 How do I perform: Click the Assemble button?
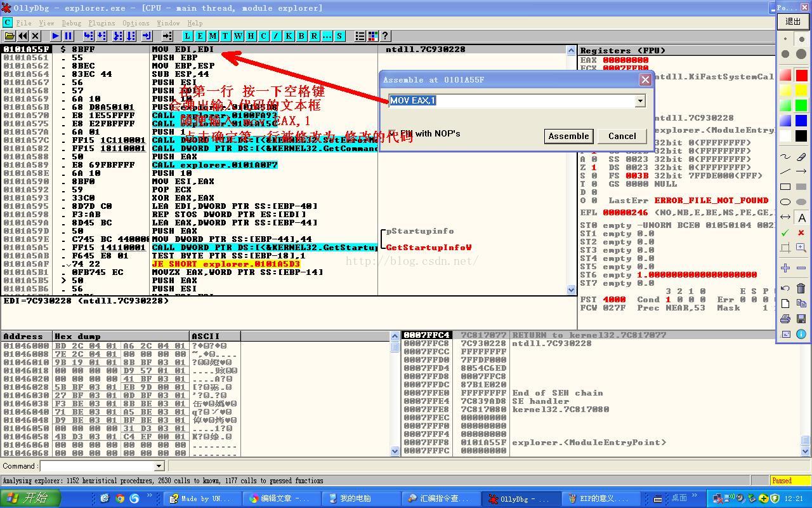pos(568,136)
